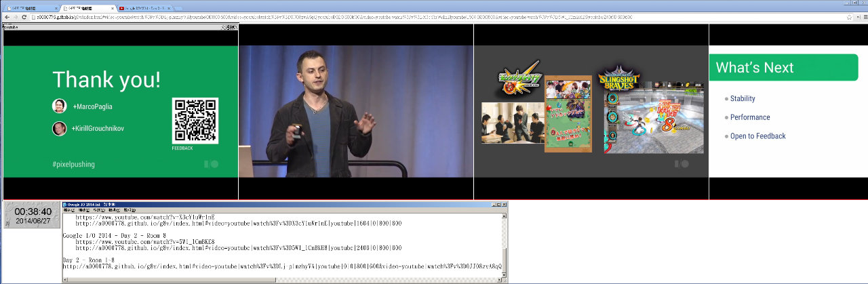The image size is (868, 284).
Task: Click the browser back arrow
Action: tap(6, 16)
